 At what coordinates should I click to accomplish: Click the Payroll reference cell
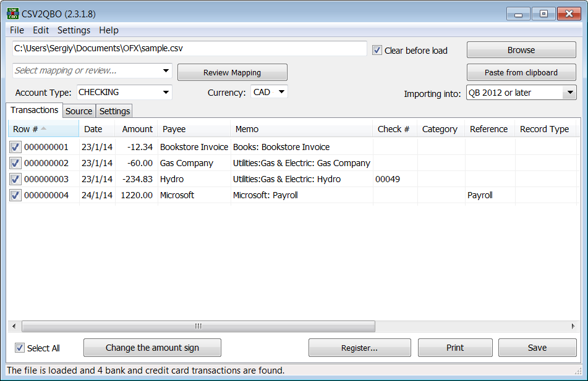[490, 195]
